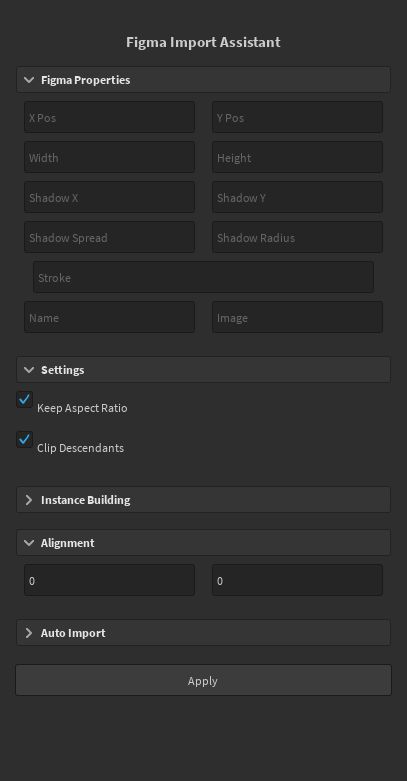
Task: Select the Height input field
Action: pos(297,157)
